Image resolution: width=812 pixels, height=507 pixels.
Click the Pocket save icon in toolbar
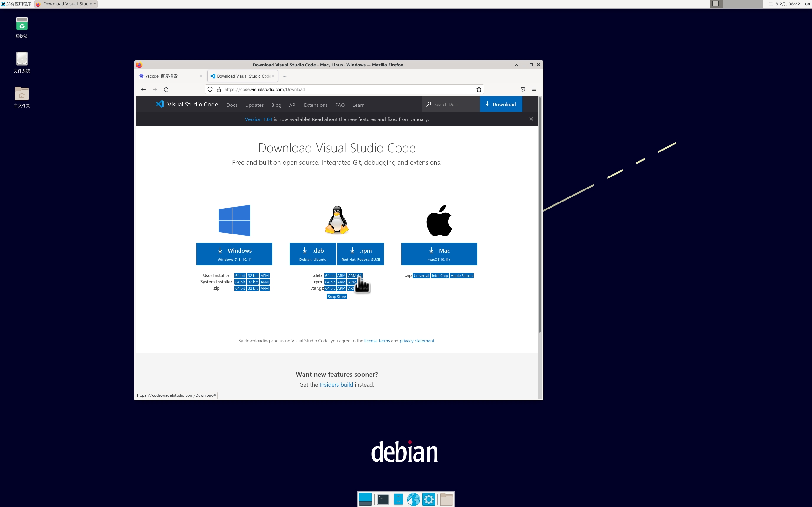(x=523, y=89)
